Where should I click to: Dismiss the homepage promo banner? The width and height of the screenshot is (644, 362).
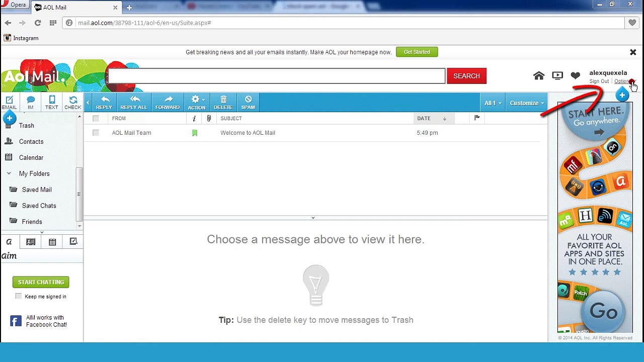[x=633, y=52]
